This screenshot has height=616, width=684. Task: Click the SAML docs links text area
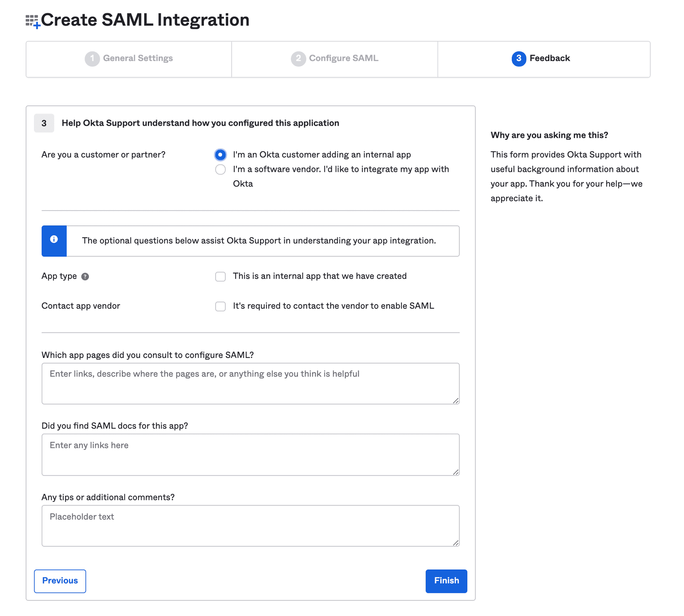click(x=250, y=454)
